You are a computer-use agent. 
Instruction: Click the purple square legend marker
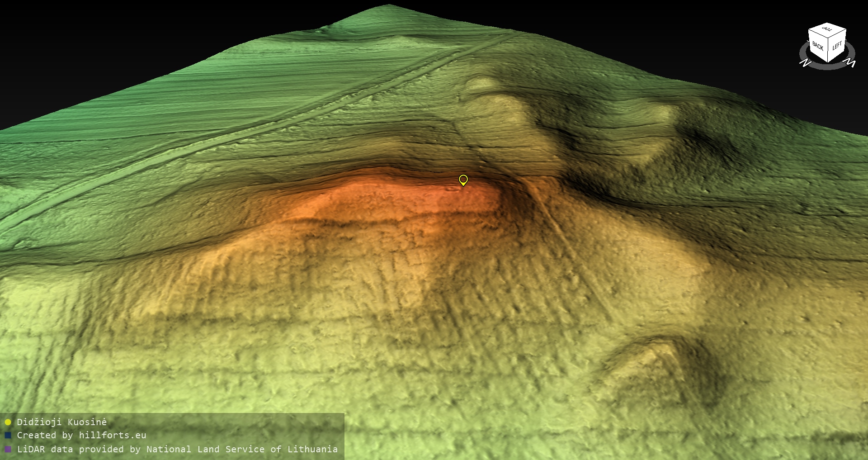tap(8, 450)
